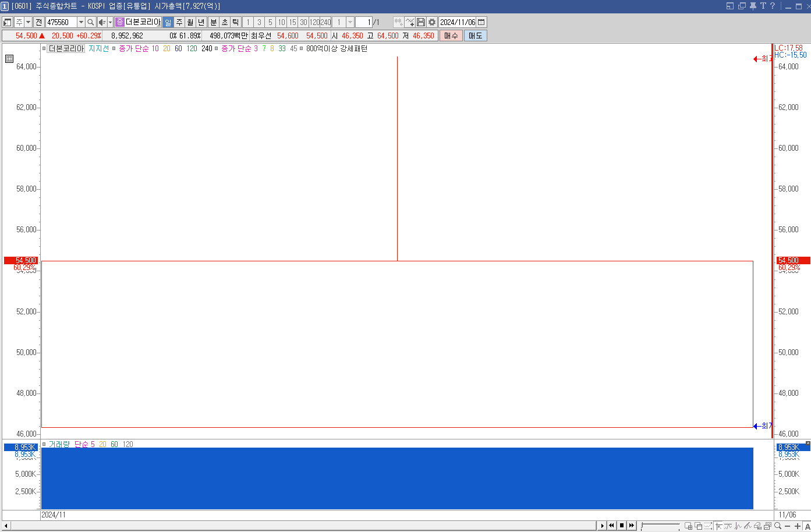Click the 매도 sell button

[x=475, y=36]
